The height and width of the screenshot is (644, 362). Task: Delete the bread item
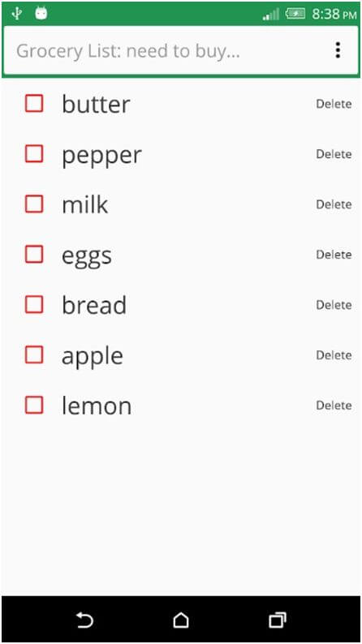coord(334,305)
